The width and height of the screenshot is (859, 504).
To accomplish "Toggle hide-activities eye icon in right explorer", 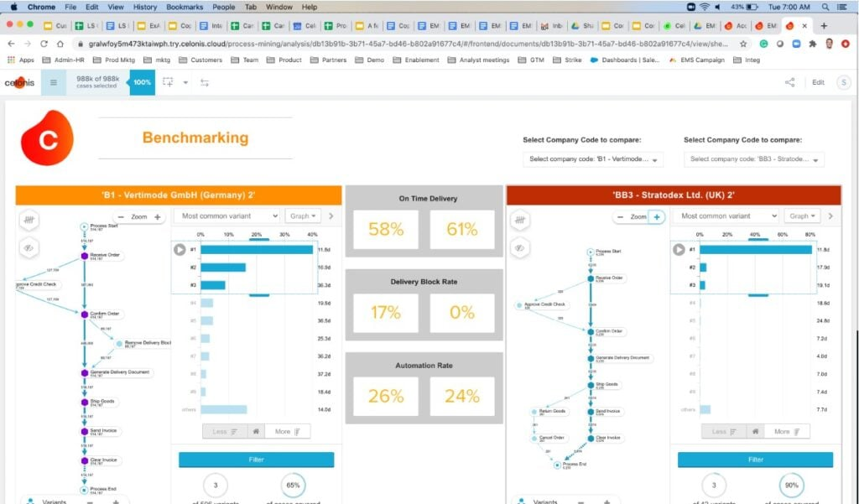I will click(x=520, y=248).
